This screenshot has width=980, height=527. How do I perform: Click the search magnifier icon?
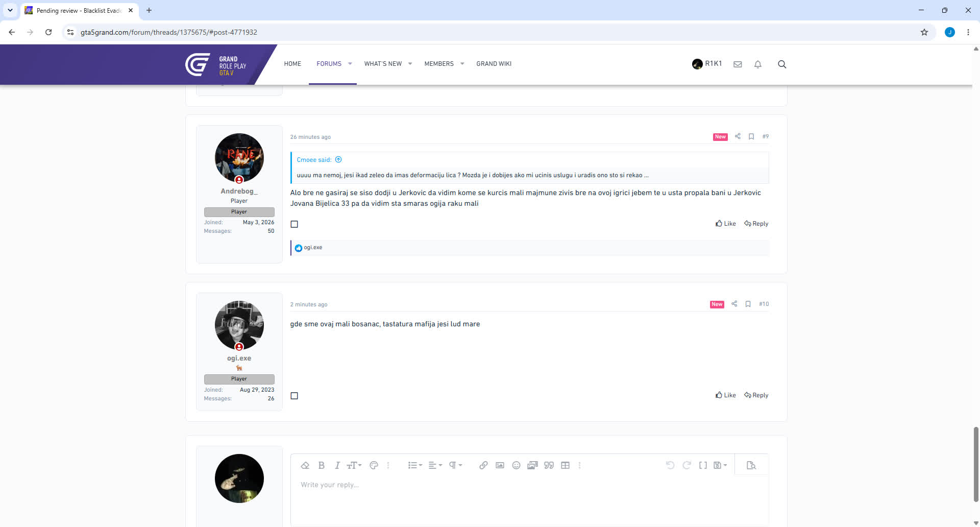pos(782,64)
